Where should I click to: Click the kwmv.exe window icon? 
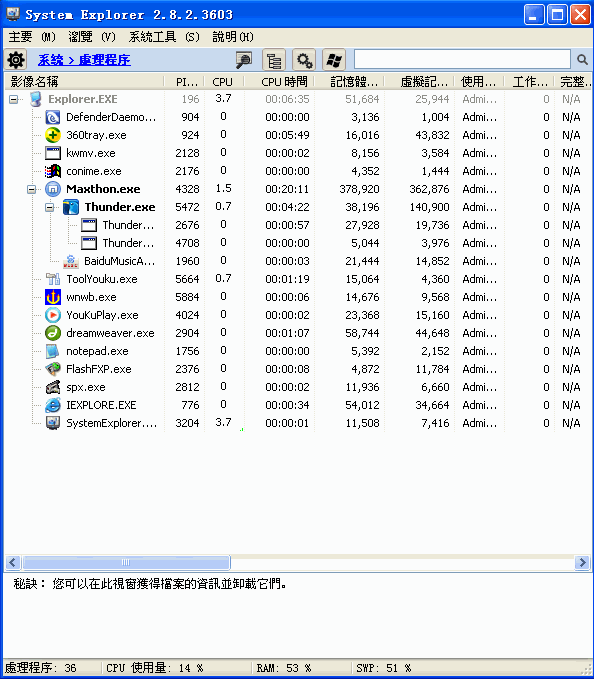[53, 153]
